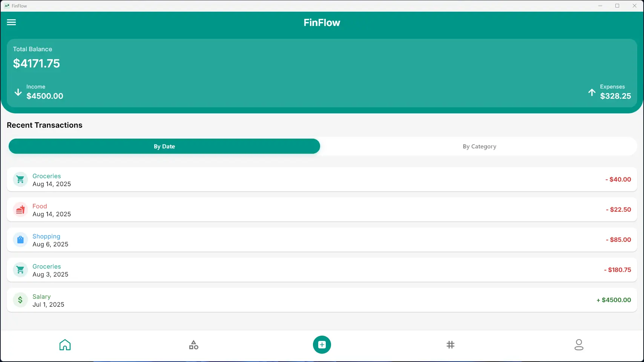Viewport: 644px width, 362px height.
Task: Click the Jul 1, 2025 date
Action: (48, 304)
